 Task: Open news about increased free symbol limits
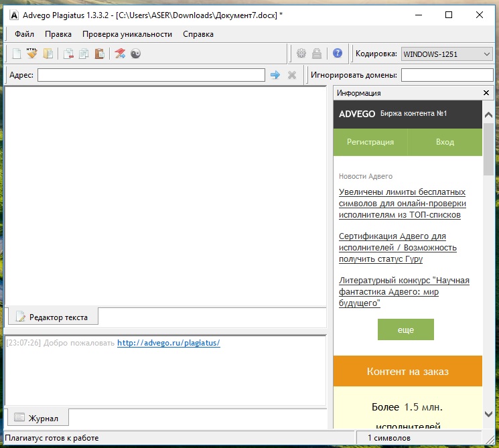coord(403,204)
